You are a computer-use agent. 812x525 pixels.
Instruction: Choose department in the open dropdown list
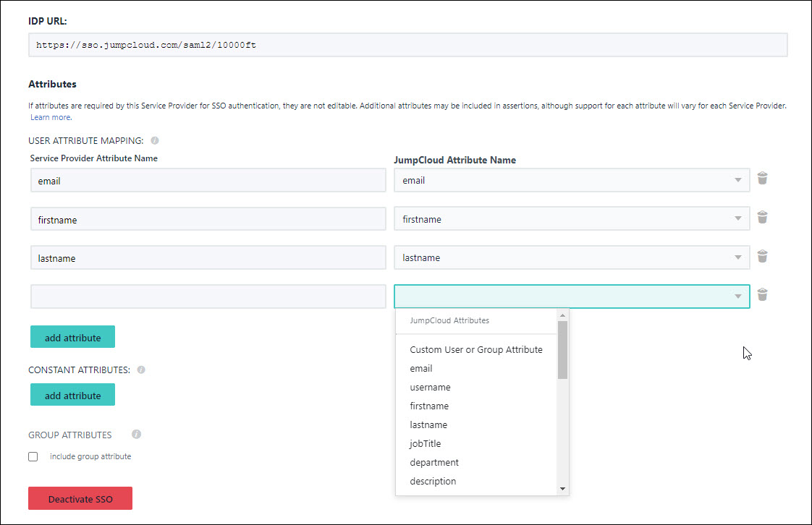point(434,462)
